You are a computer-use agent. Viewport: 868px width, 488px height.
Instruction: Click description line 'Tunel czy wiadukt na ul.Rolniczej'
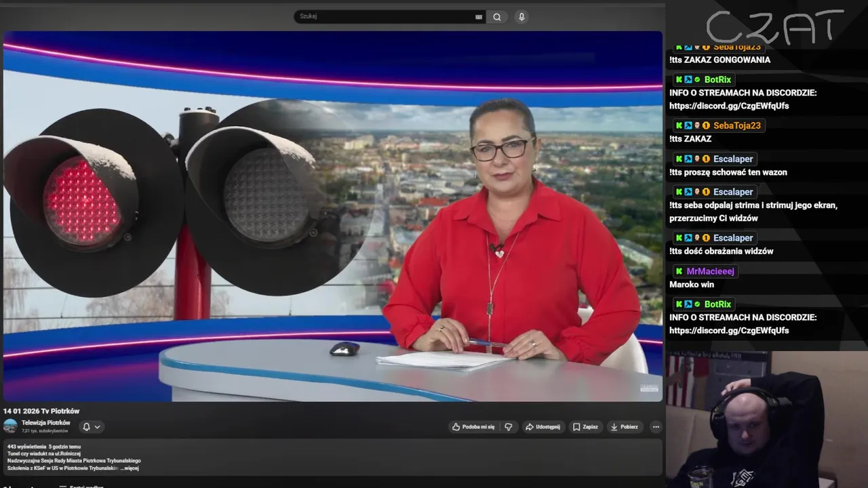point(44,453)
